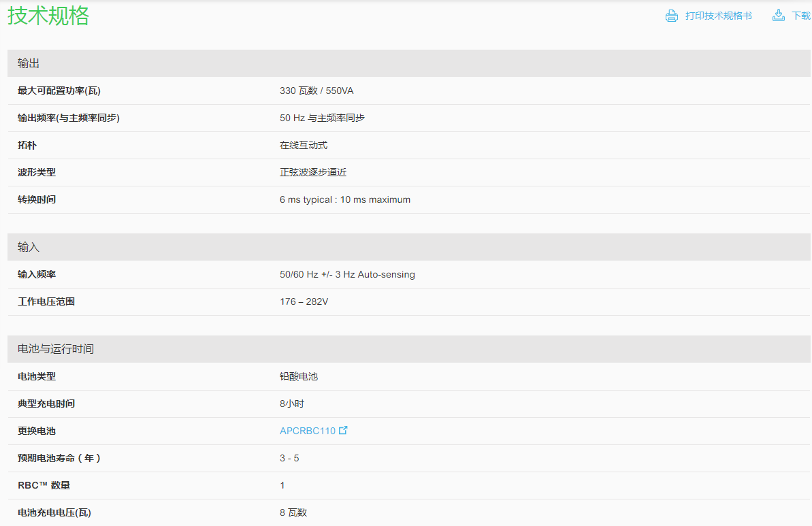
Task: Select the 电池类型 row label
Action: click(37, 376)
